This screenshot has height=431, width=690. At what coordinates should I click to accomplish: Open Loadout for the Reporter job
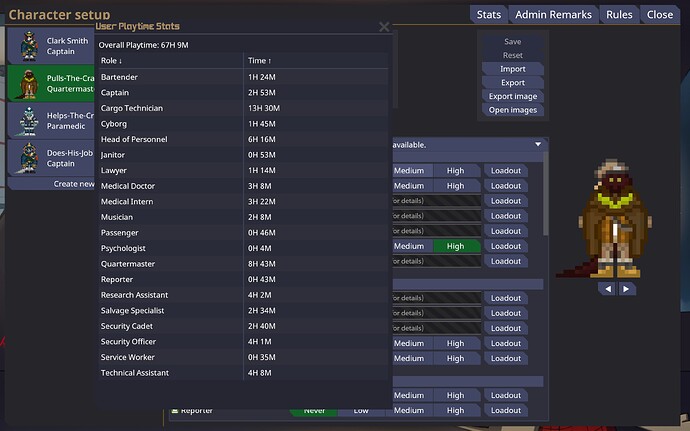(505, 410)
